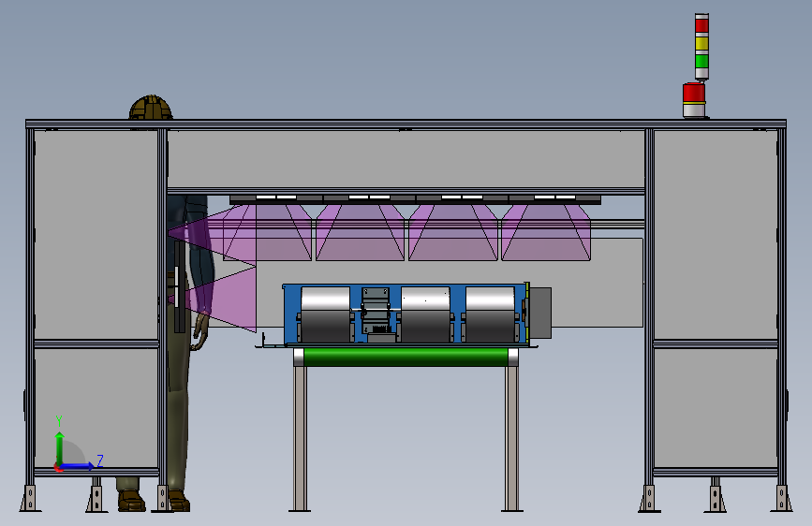
Task: Select the top center enclosure panel
Action: 406,159
